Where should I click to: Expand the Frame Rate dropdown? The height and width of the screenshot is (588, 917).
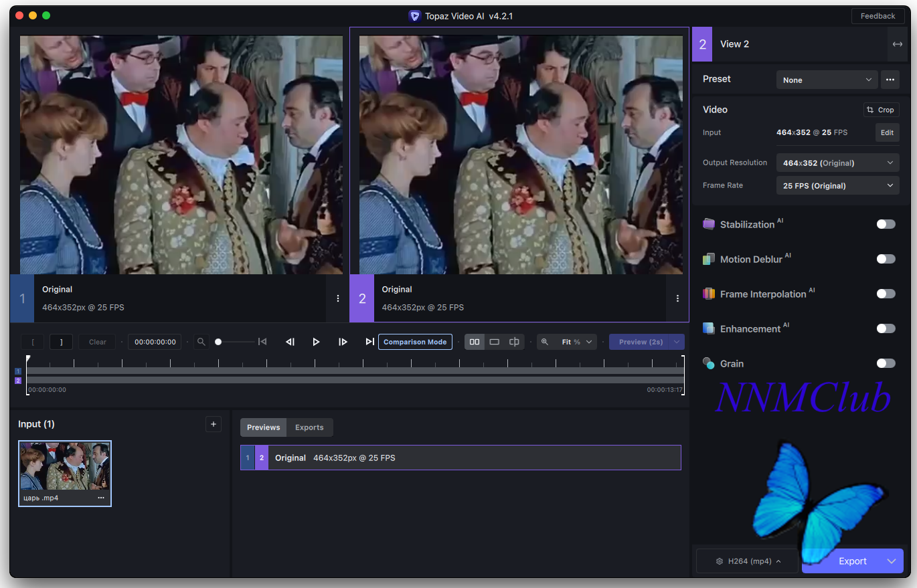[837, 185]
